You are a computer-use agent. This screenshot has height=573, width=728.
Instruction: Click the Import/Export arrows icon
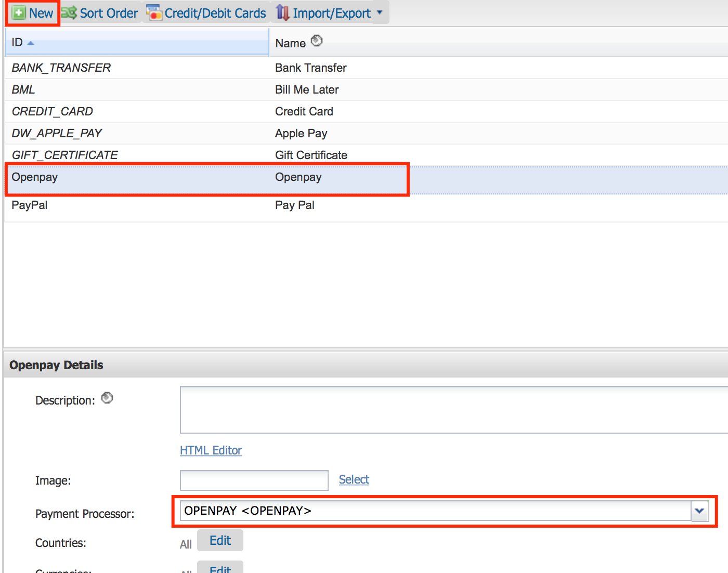tap(282, 13)
